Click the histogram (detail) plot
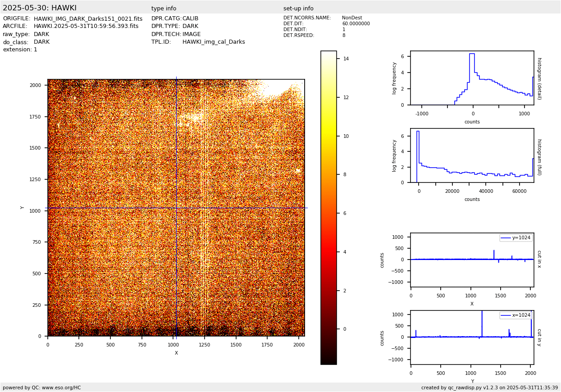Screen dimensions: 561x392 point(472,78)
